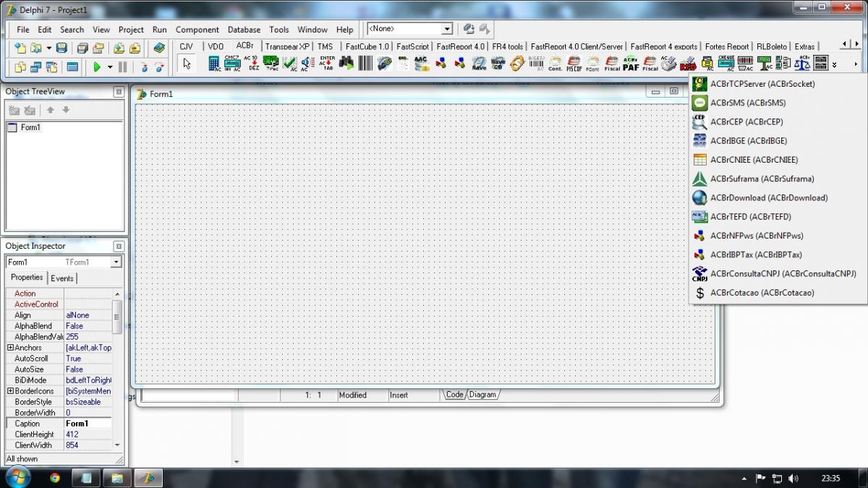Select the balance scale component icon
The image size is (868, 488).
[x=802, y=64]
